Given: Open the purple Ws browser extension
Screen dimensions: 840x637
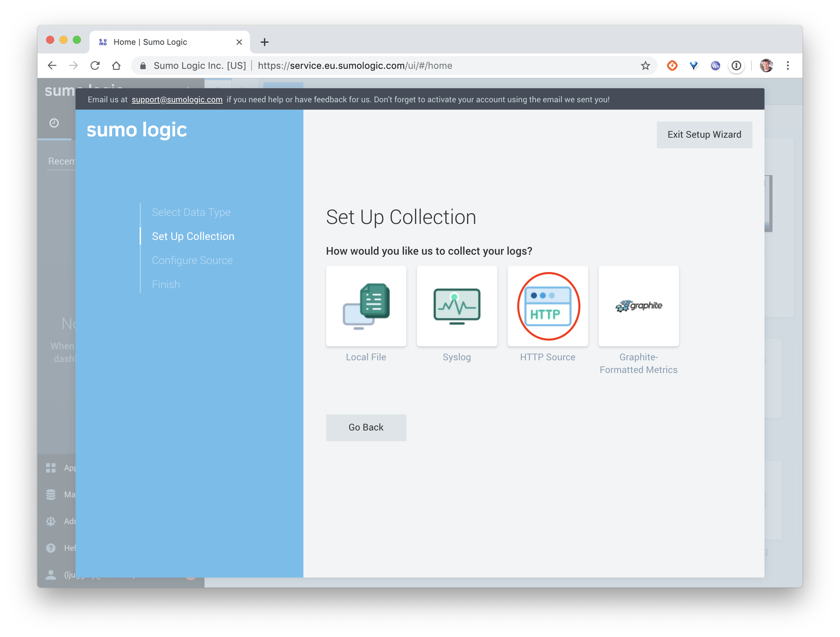Looking at the screenshot, I should 715,66.
